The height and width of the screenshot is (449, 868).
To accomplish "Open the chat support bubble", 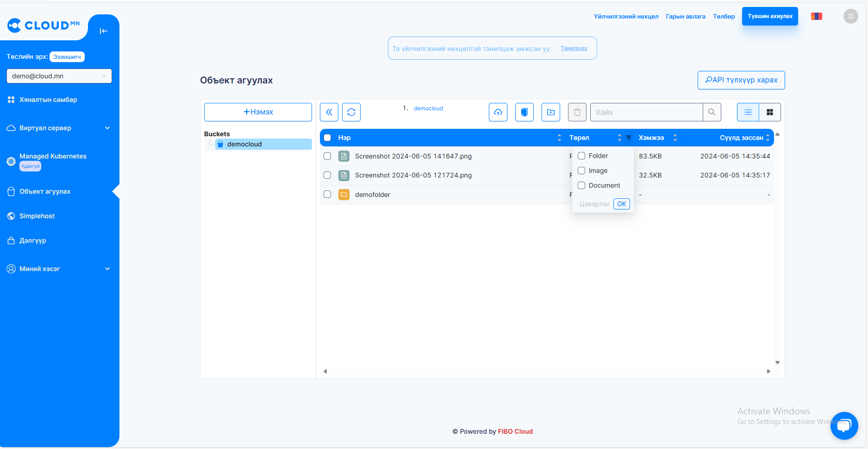I will tap(844, 426).
